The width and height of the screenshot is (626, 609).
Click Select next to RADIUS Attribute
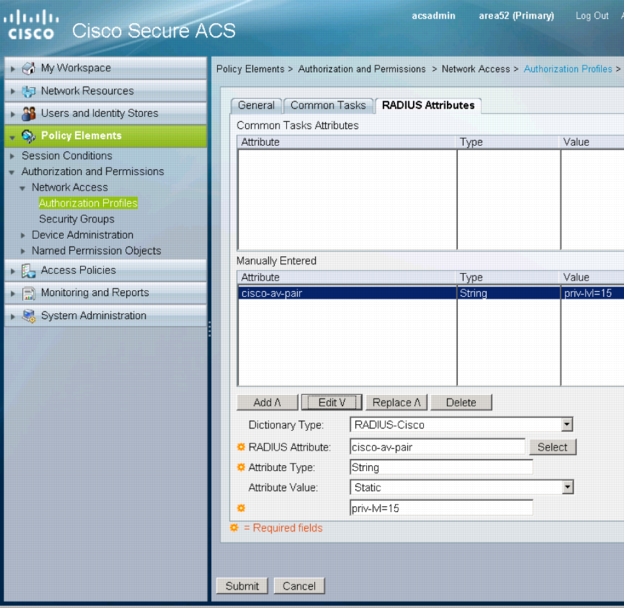(553, 447)
